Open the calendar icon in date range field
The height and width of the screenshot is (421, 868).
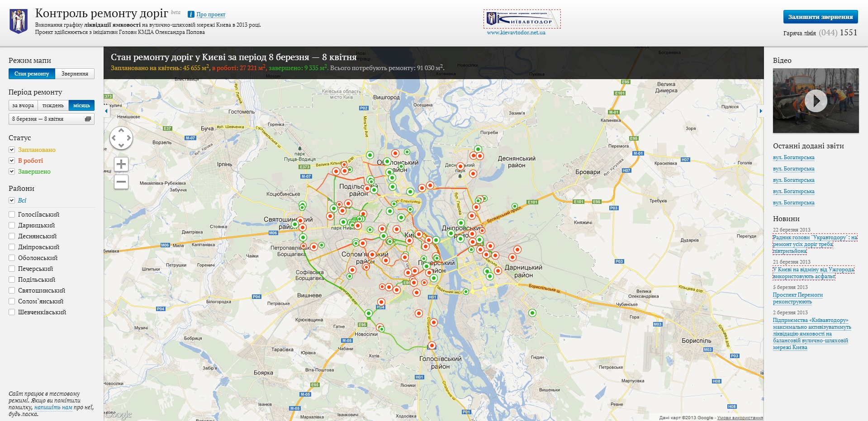coord(88,119)
